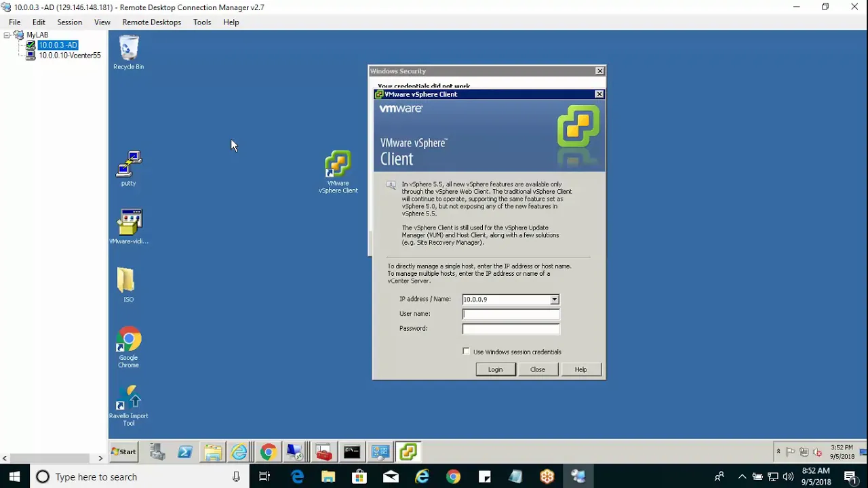The width and height of the screenshot is (868, 488).
Task: Open Chrome on host taskbar
Action: click(x=453, y=476)
